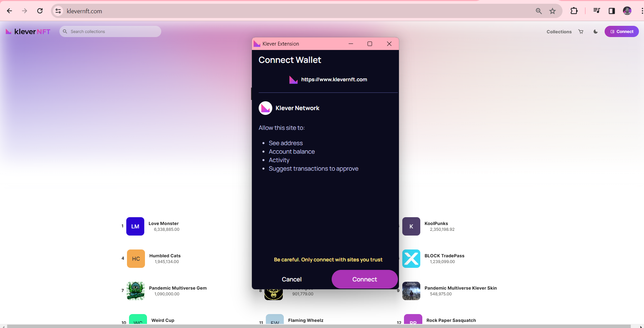Open the Love Monster collection name
Viewport: 644px width, 328px height.
pyautogui.click(x=164, y=224)
